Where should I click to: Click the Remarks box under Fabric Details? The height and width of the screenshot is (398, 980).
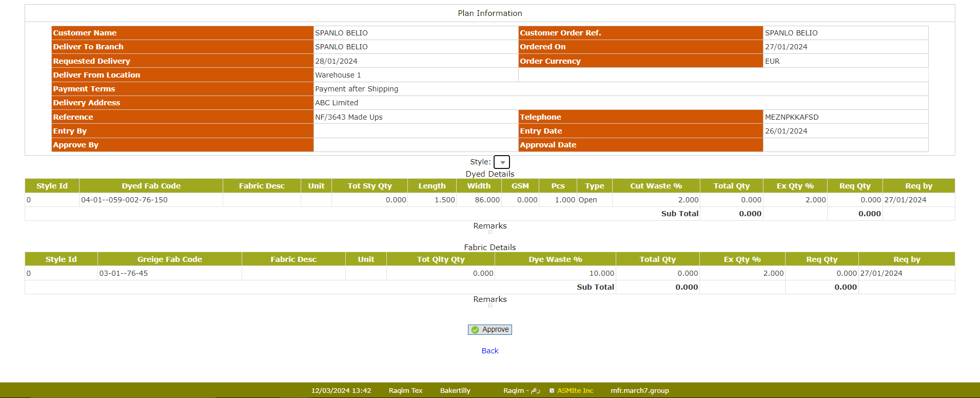(490, 306)
